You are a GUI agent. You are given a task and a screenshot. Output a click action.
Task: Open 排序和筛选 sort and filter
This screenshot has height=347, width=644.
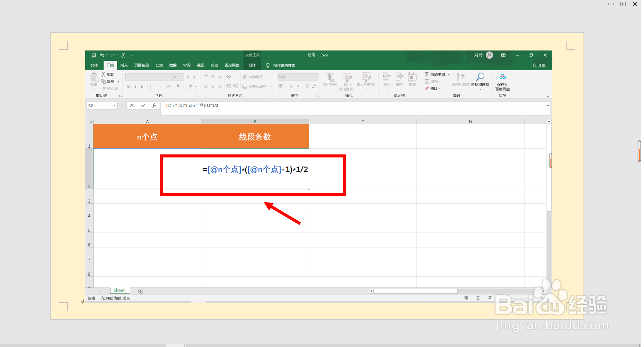461,81
